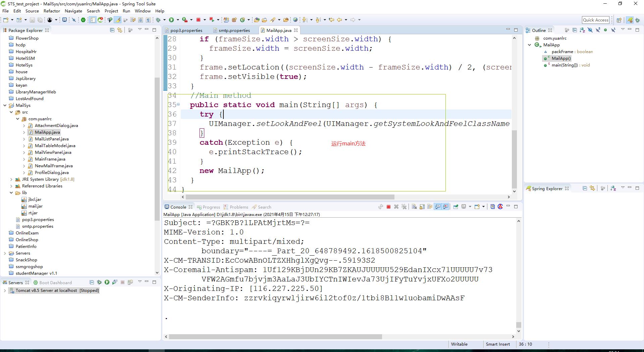Image resolution: width=644 pixels, height=352 pixels.
Task: Click the green Run button in main toolbar
Action: tap(171, 20)
